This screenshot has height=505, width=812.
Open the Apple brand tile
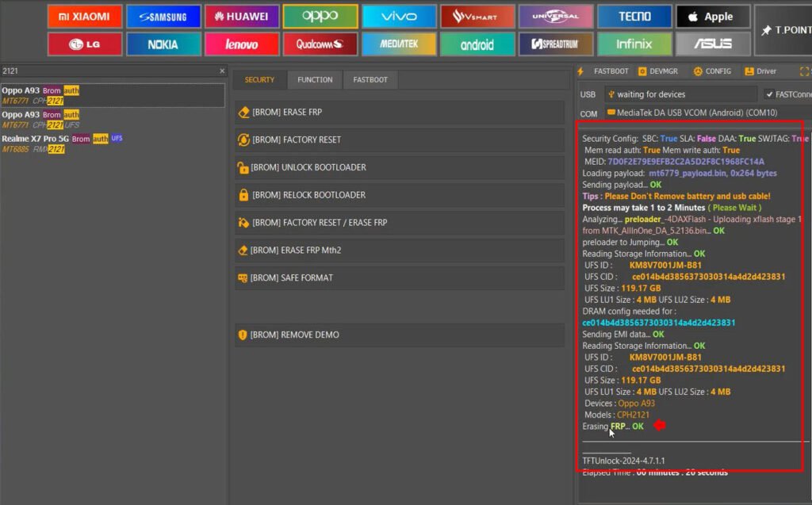713,17
